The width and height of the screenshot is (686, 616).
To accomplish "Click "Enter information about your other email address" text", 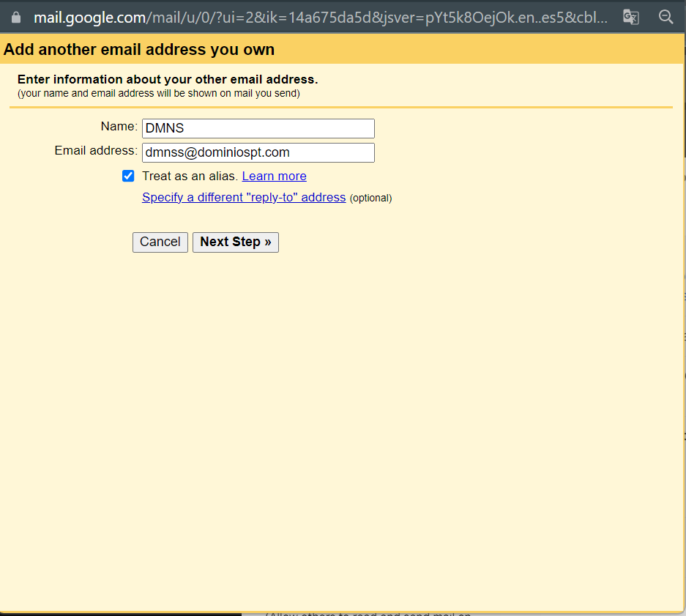I will (168, 79).
